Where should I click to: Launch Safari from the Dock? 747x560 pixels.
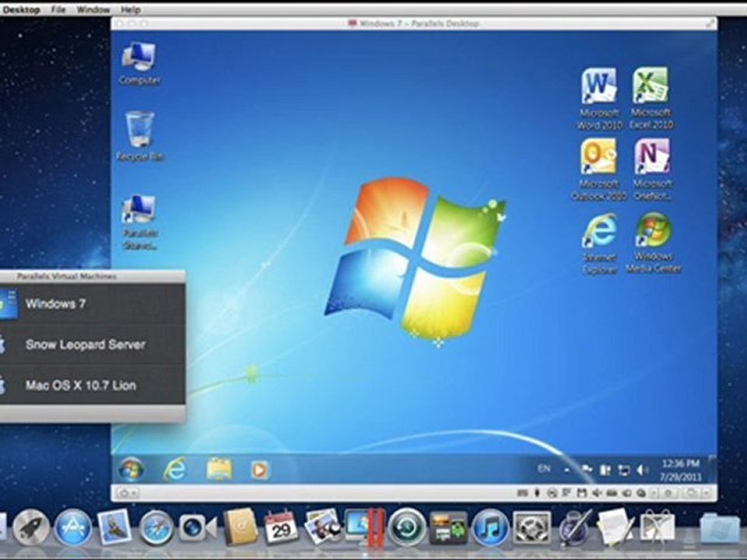point(156,527)
